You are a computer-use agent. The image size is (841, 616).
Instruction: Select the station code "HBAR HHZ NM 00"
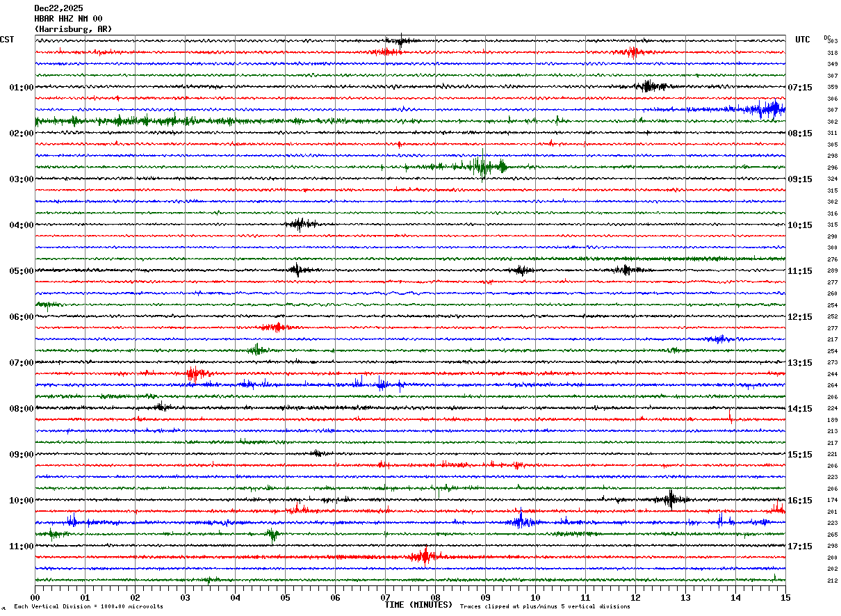[x=68, y=19]
